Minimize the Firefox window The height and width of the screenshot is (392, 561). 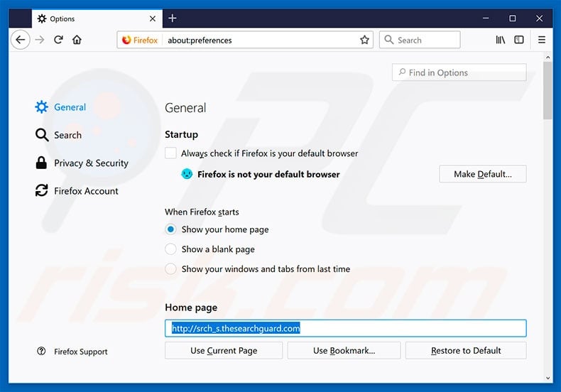(x=486, y=18)
